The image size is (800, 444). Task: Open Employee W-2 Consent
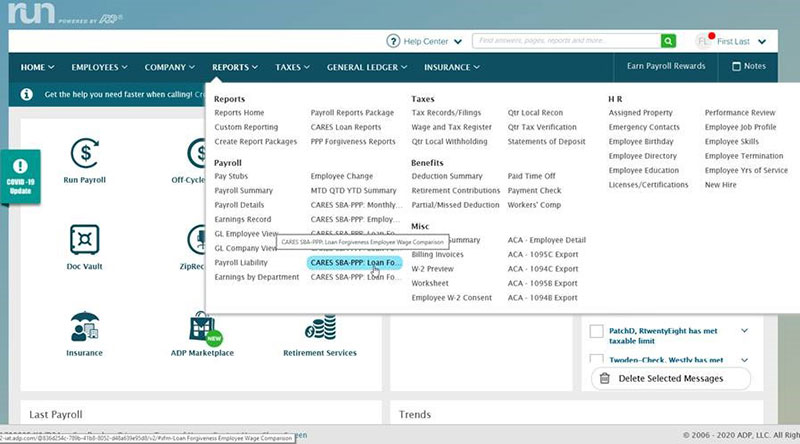click(x=452, y=298)
